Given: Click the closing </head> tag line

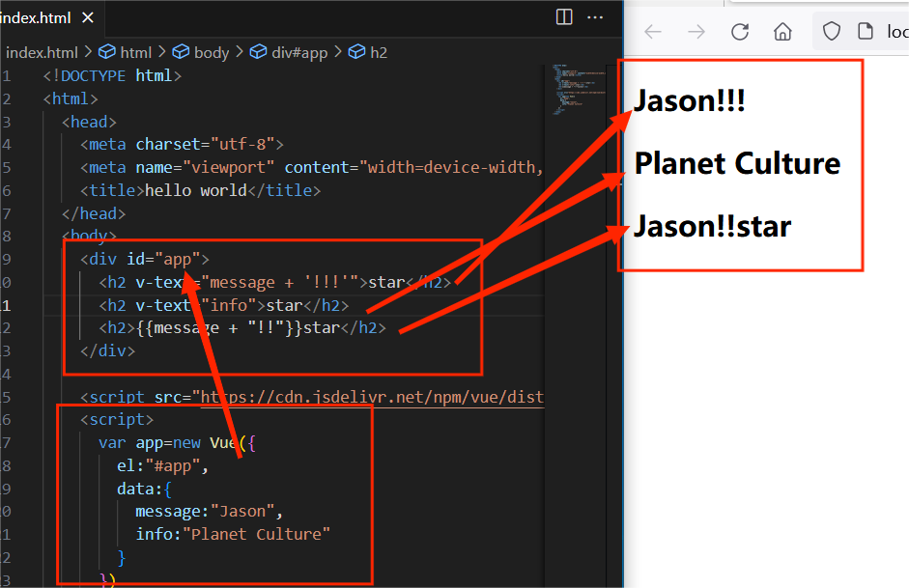Looking at the screenshot, I should (94, 213).
